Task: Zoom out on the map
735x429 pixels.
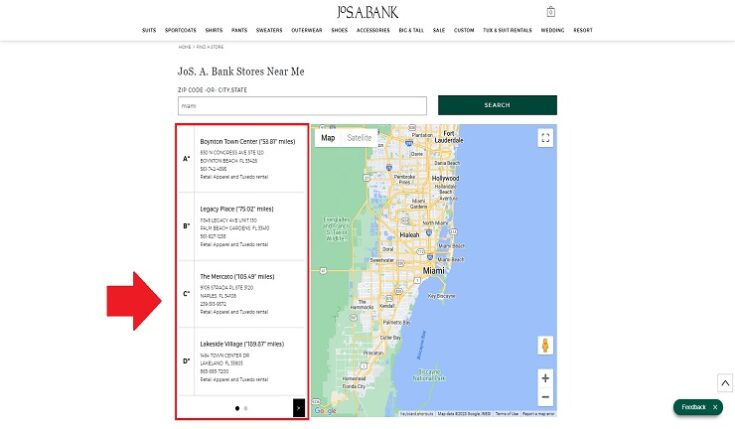Action: click(545, 397)
